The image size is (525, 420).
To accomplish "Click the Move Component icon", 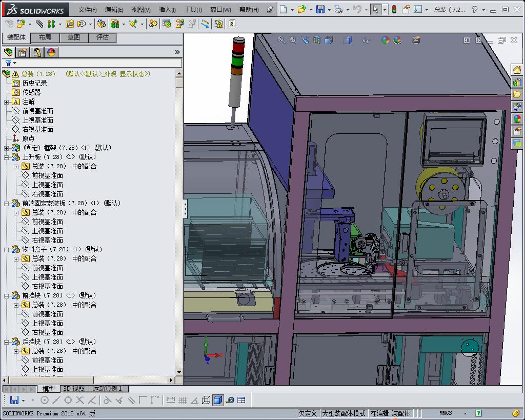I will (82, 24).
